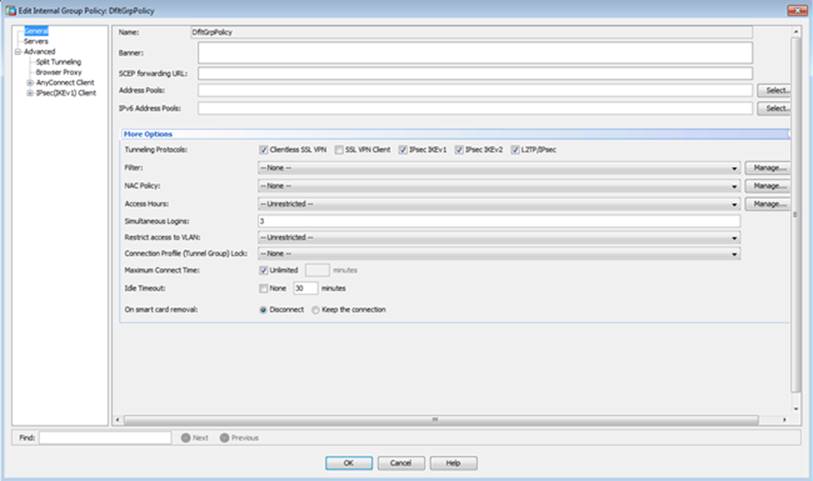Open Split Tunneling settings
The height and width of the screenshot is (481, 813).
tap(58, 62)
